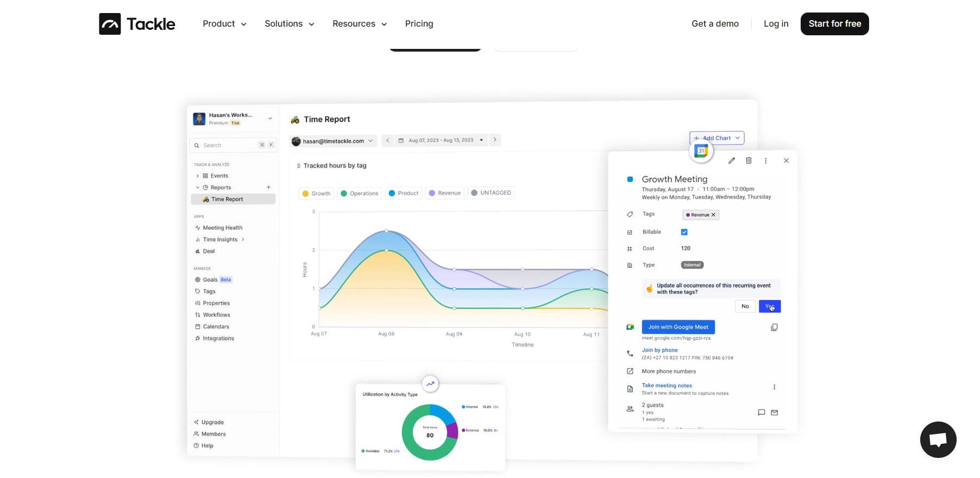Toggle the Growth tag legend filter

(x=316, y=193)
